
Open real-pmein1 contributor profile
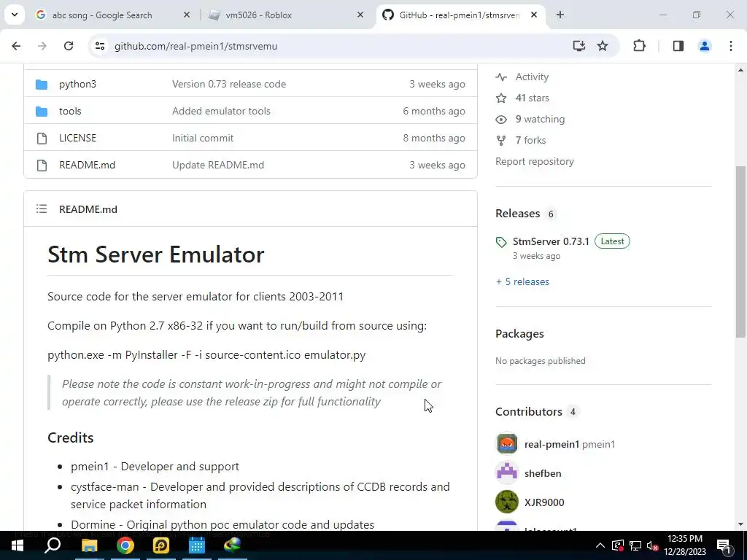[551, 444]
